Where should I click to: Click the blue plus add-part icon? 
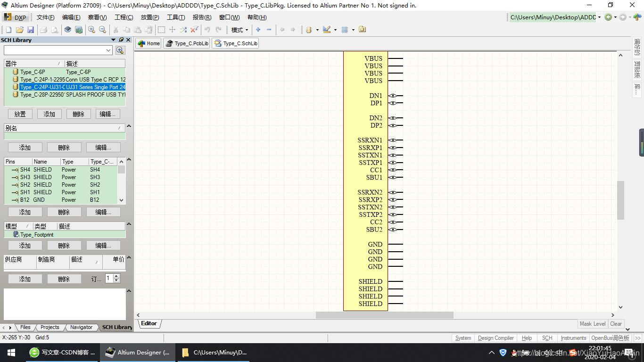258,30
